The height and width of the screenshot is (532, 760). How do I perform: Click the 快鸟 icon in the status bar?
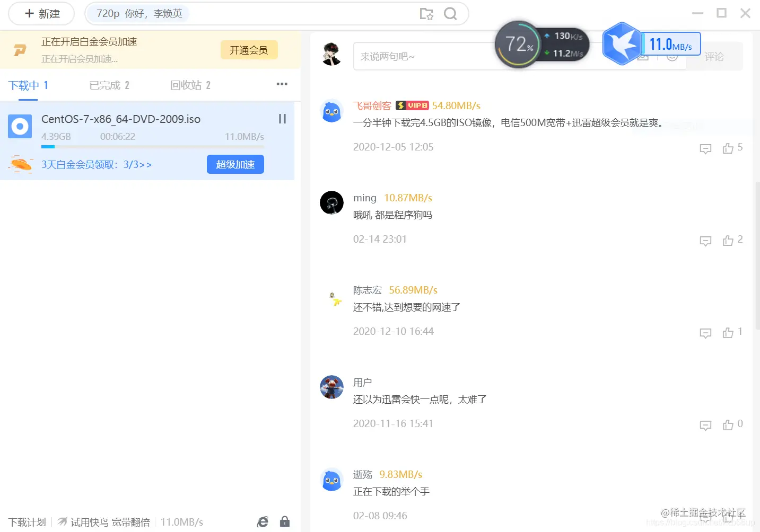click(x=63, y=522)
